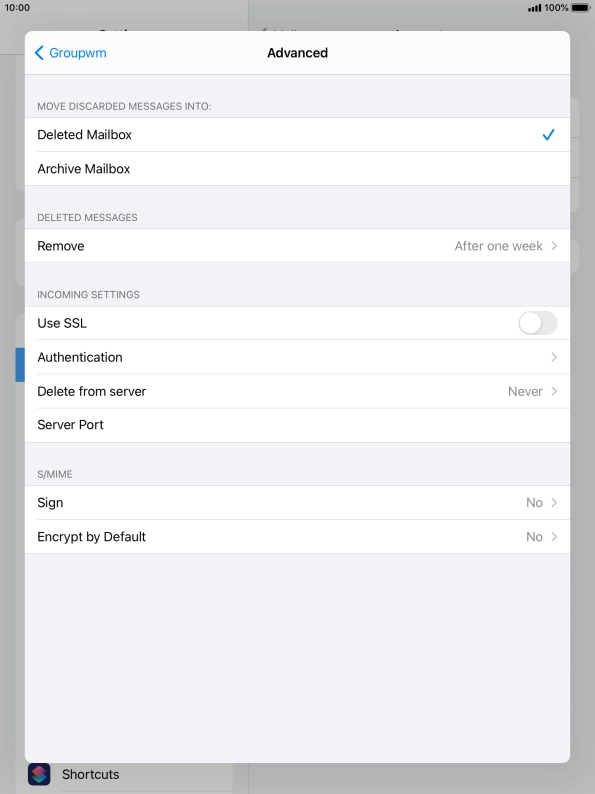Expand the Sign No chevron
This screenshot has height=794, width=595.
coord(554,503)
